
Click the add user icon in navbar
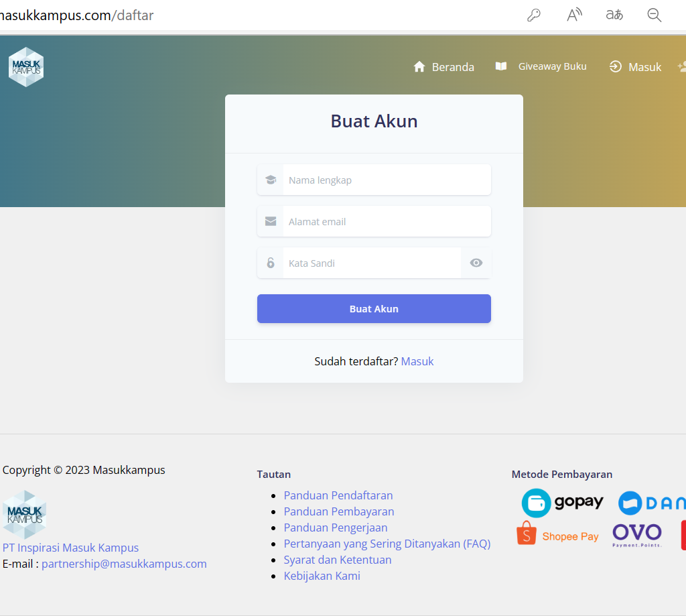click(x=681, y=66)
